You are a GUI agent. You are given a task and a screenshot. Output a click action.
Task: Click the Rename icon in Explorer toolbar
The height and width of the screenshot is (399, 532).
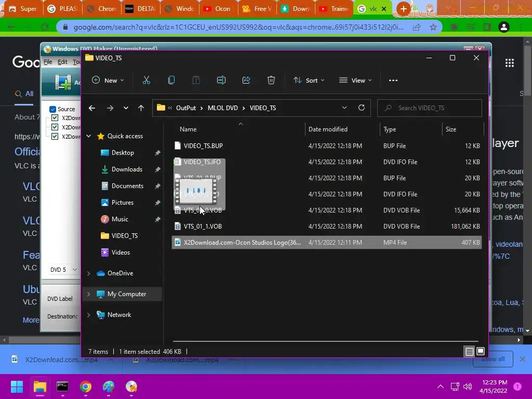click(221, 81)
